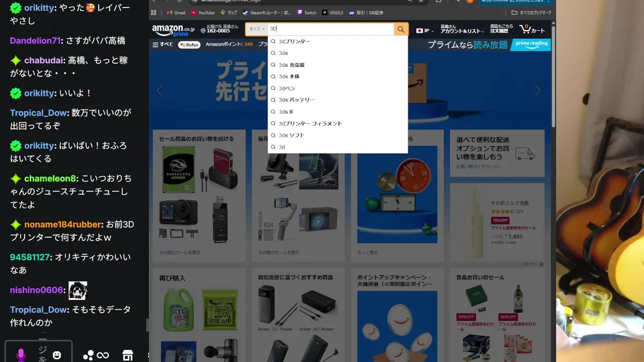Viewport: 644px width, 362px height.
Task: Choose suggestion 3dプリンター フィラメント
Action: pyautogui.click(x=338, y=123)
